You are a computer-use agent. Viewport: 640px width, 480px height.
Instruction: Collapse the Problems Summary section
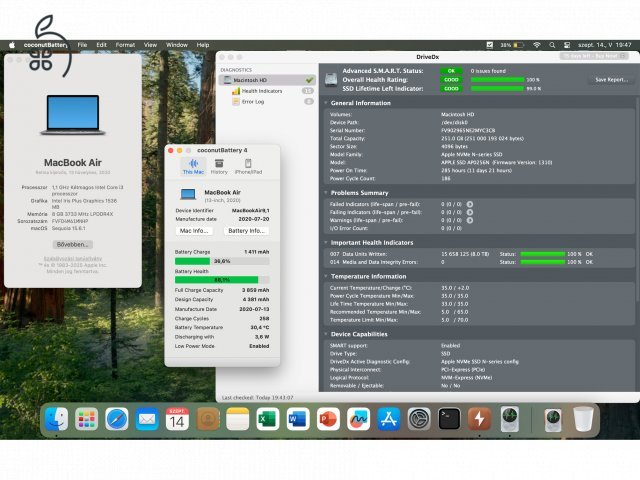[326, 193]
